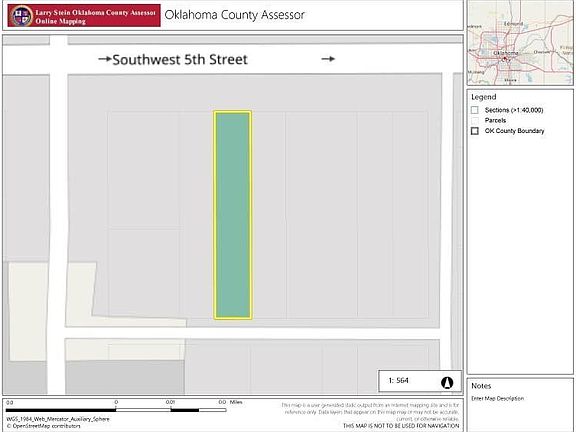Click the OK County Boundary label

(514, 131)
